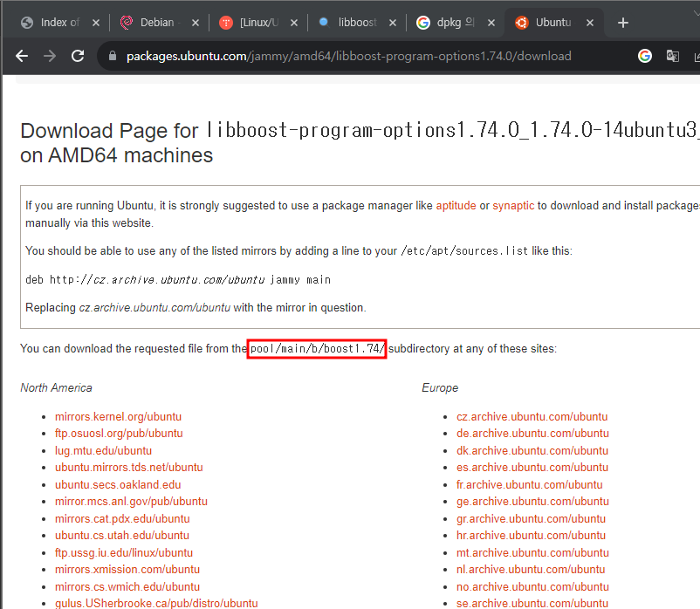Close the Debian tab
The height and width of the screenshot is (609, 700).
coord(195,23)
